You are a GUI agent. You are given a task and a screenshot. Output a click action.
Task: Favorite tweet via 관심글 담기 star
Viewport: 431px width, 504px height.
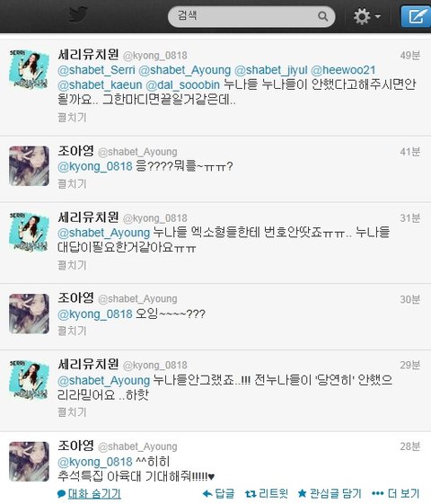(330, 493)
